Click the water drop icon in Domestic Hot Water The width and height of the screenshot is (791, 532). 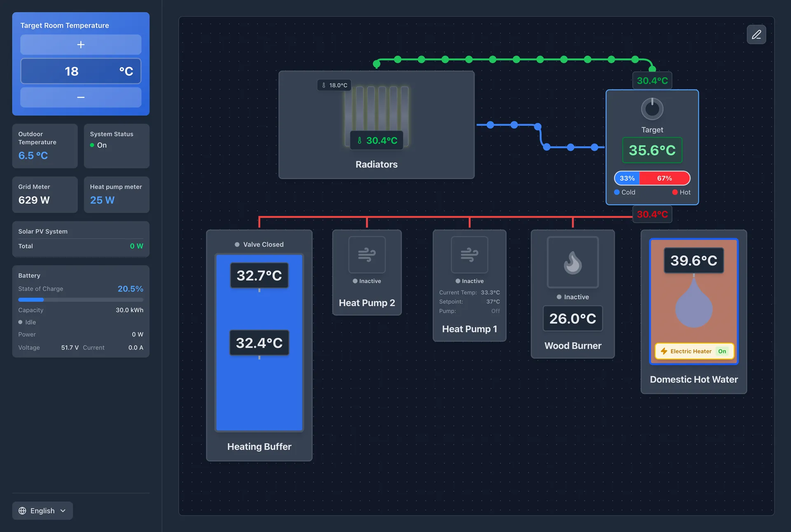pos(694,303)
